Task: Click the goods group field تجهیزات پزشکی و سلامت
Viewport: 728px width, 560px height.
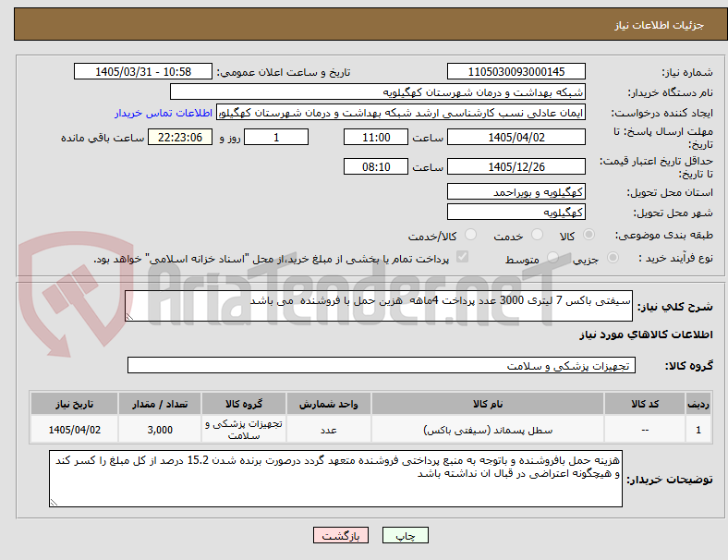Action: tap(382, 365)
